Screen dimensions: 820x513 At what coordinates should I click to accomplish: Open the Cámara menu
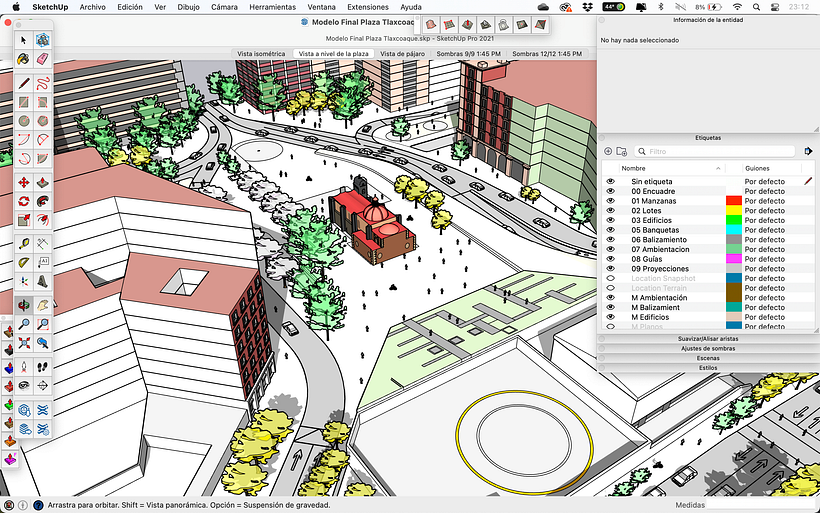[224, 7]
